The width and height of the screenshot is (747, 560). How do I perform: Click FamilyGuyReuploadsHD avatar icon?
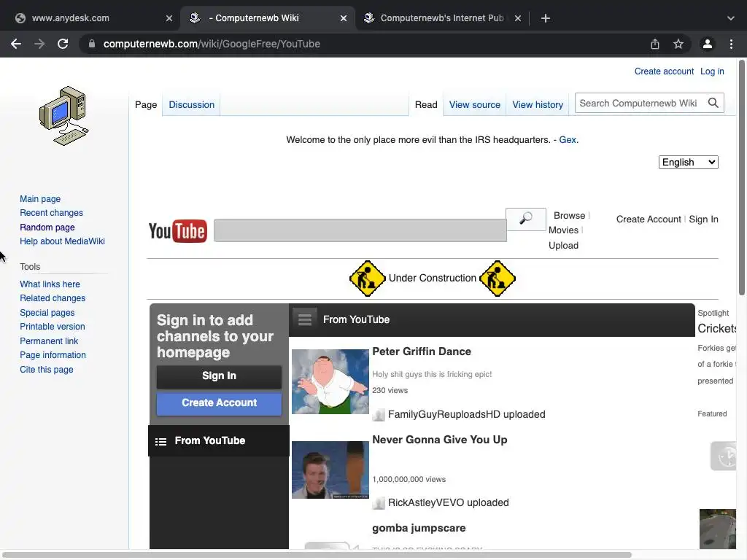[379, 415]
